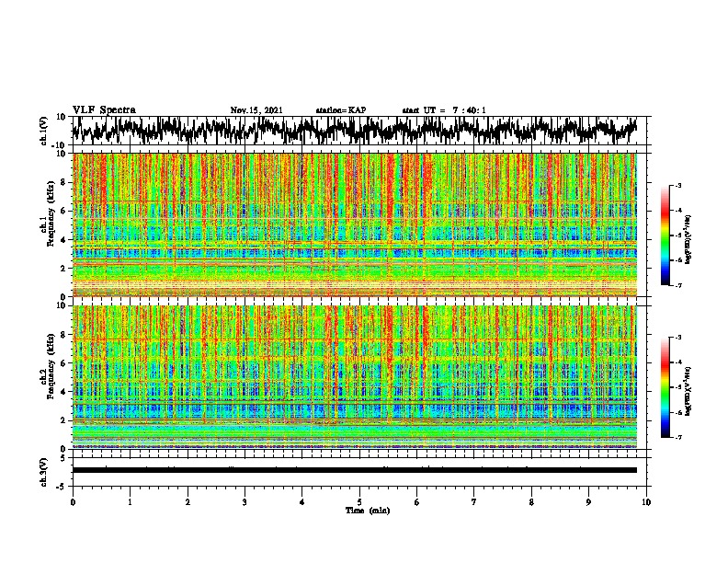Image resolution: width=728 pixels, height=563 pixels.
Task: Click the log(PSD) label beside ch.1 colorbar
Action: coord(688,239)
